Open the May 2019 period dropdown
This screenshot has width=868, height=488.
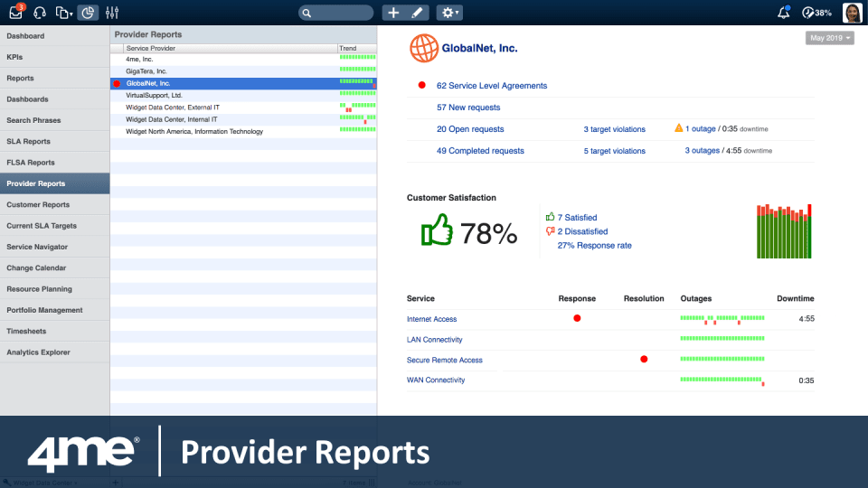coord(830,38)
